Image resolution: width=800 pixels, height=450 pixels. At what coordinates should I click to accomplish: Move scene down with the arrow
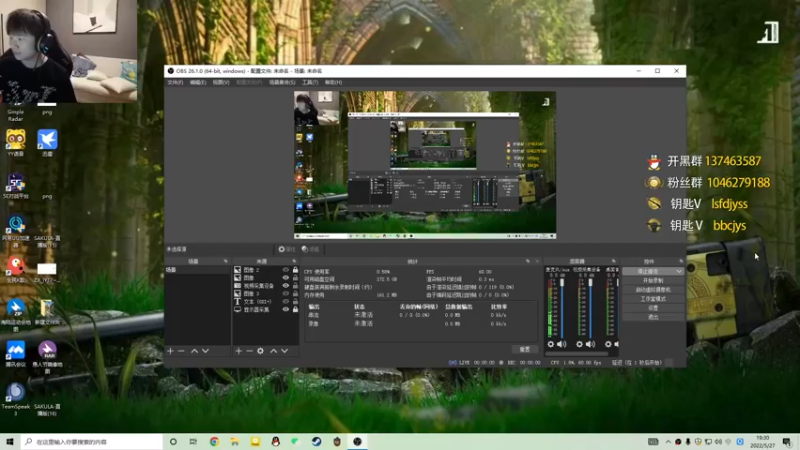pyautogui.click(x=205, y=351)
